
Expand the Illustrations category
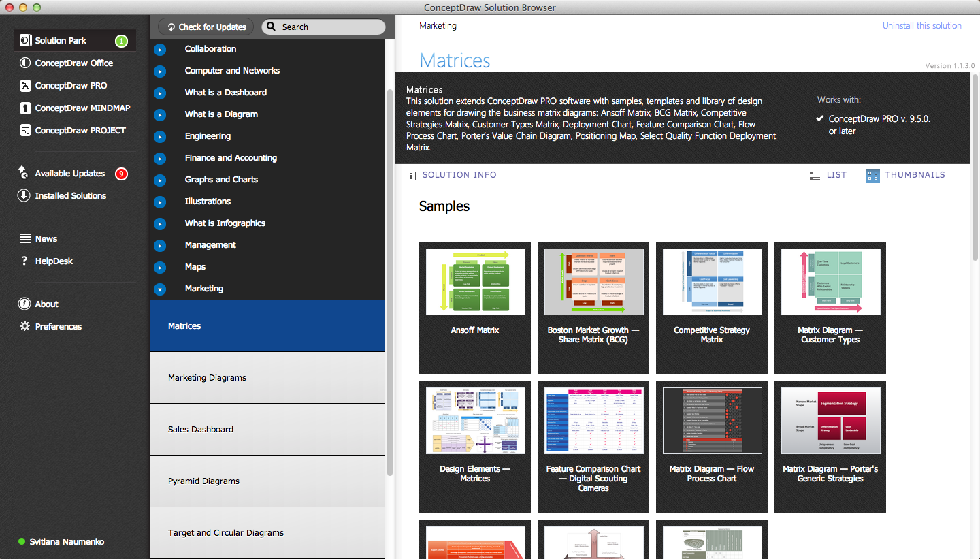point(160,202)
